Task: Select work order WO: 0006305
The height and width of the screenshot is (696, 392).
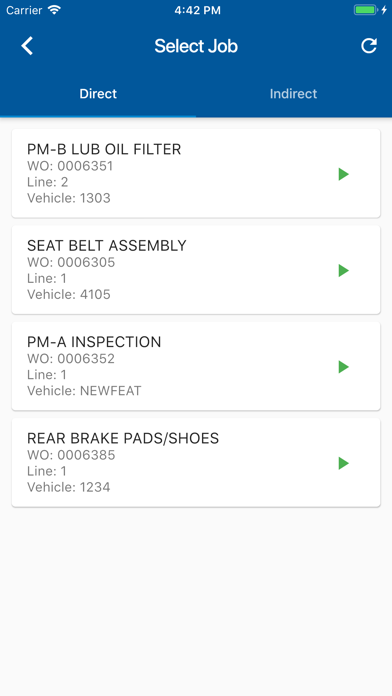Action: tap(71, 262)
